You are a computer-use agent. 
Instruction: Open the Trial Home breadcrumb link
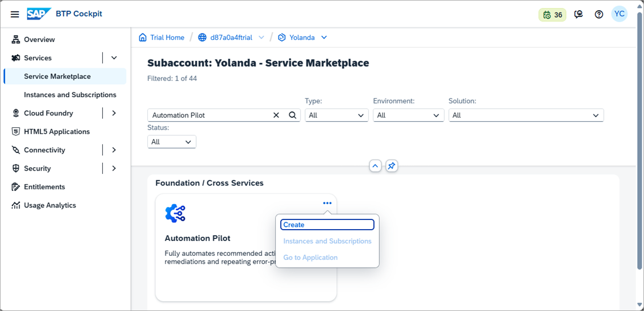[167, 38]
